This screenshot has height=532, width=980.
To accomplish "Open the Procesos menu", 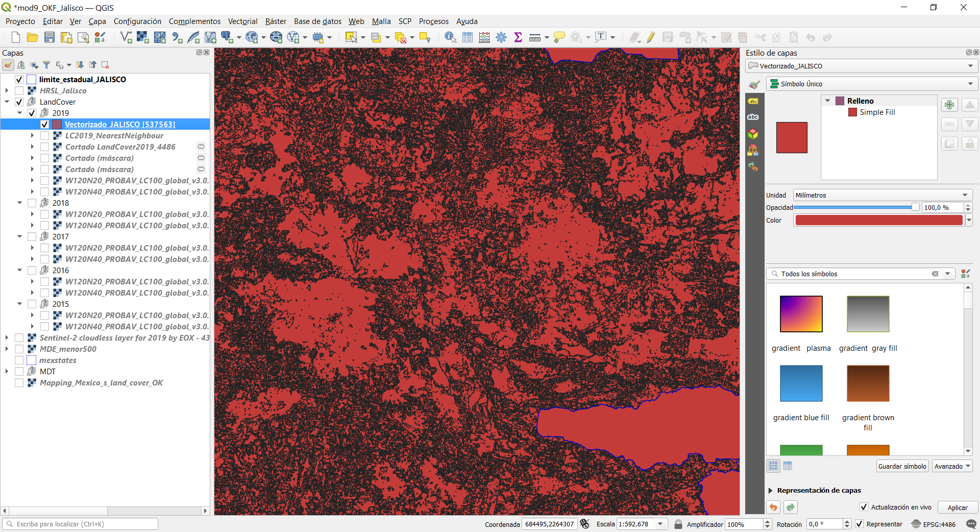I will click(434, 21).
